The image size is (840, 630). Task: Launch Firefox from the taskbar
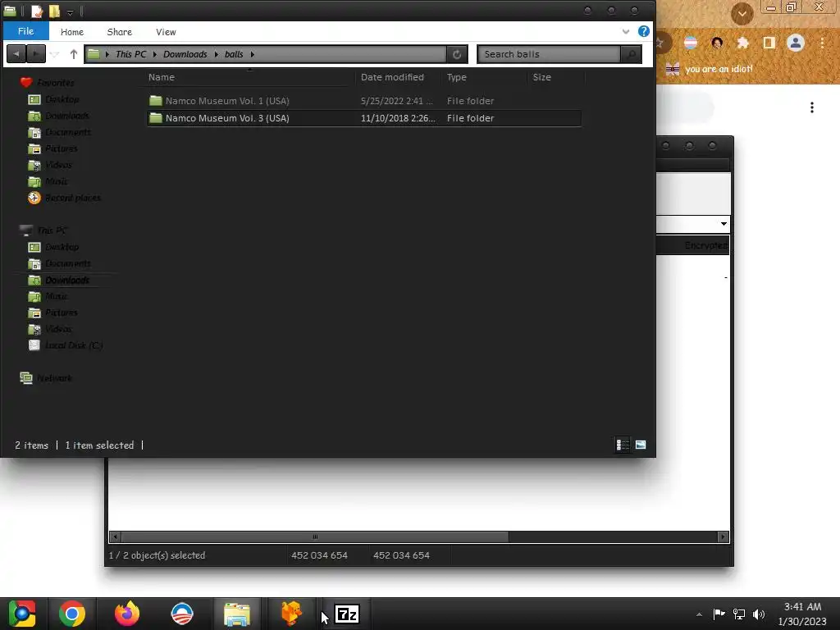127,614
